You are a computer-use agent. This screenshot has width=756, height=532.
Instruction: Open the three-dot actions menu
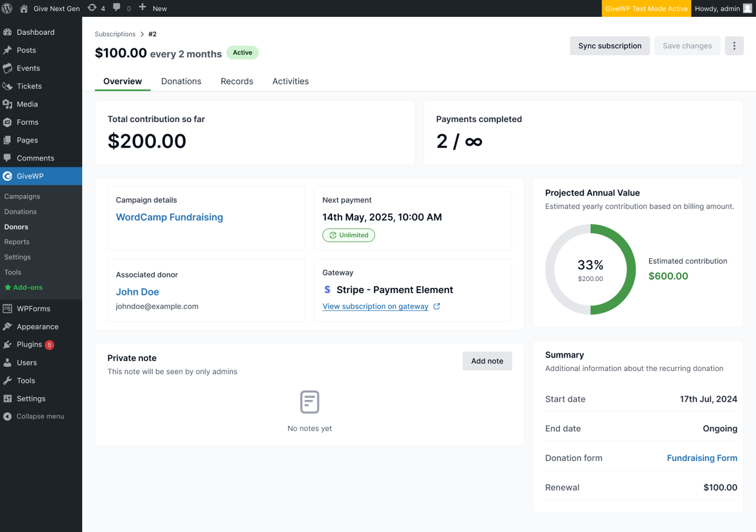point(734,45)
